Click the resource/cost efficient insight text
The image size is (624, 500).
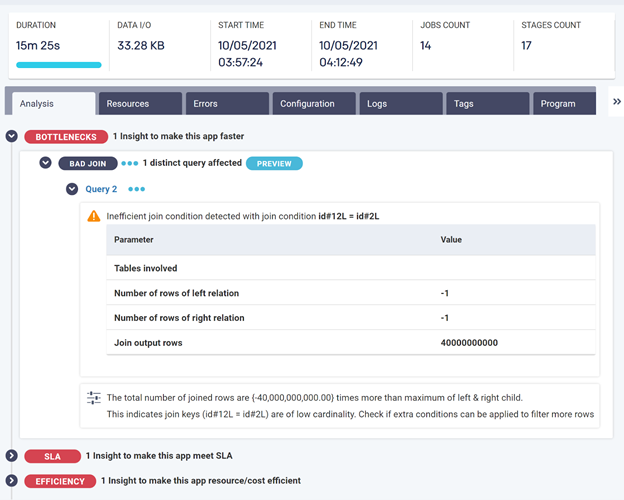201,480
